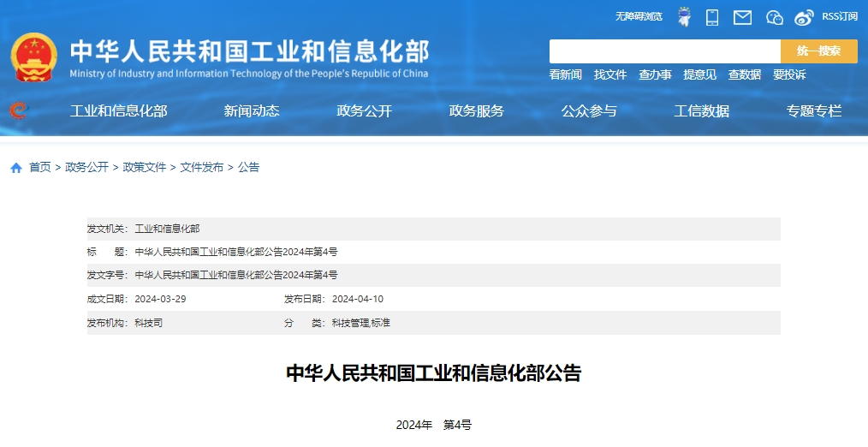Click the 标题 row value text

click(236, 252)
